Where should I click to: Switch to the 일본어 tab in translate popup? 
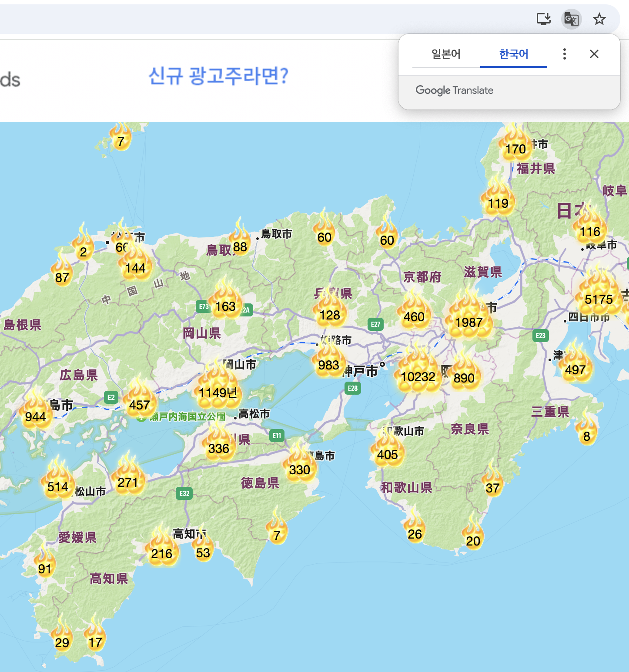(445, 54)
